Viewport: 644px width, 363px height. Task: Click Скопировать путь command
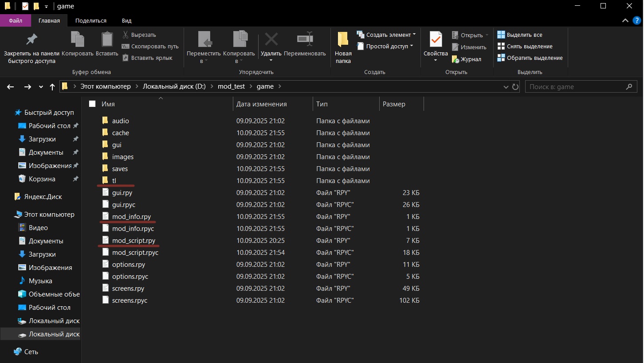coord(150,46)
